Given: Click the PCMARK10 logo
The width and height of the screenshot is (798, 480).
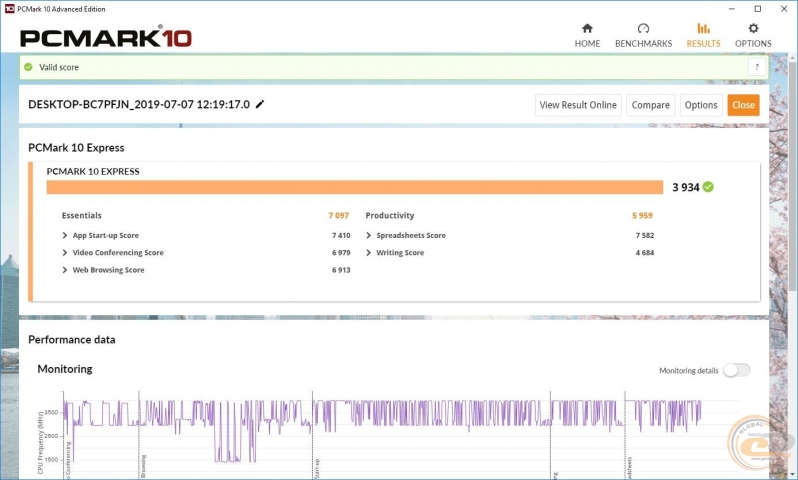Looking at the screenshot, I should coord(106,37).
